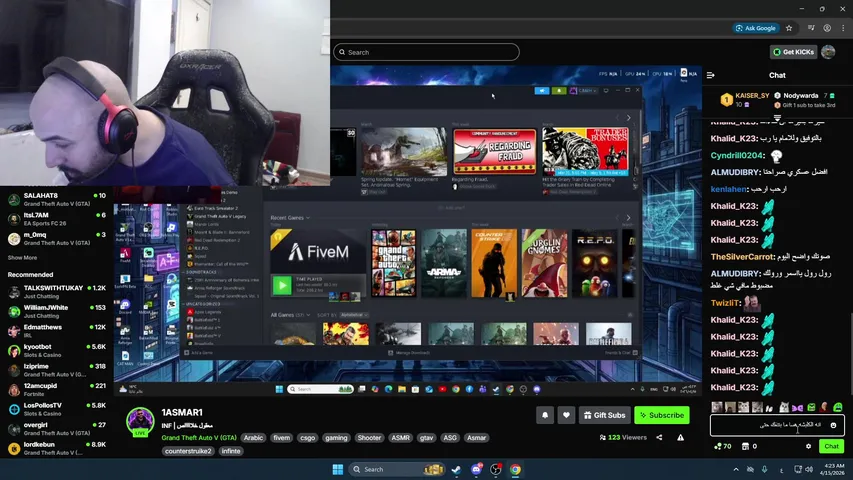This screenshot has width=853, height=480.
Task: Open Discord from the Windows taskbar
Action: click(476, 469)
